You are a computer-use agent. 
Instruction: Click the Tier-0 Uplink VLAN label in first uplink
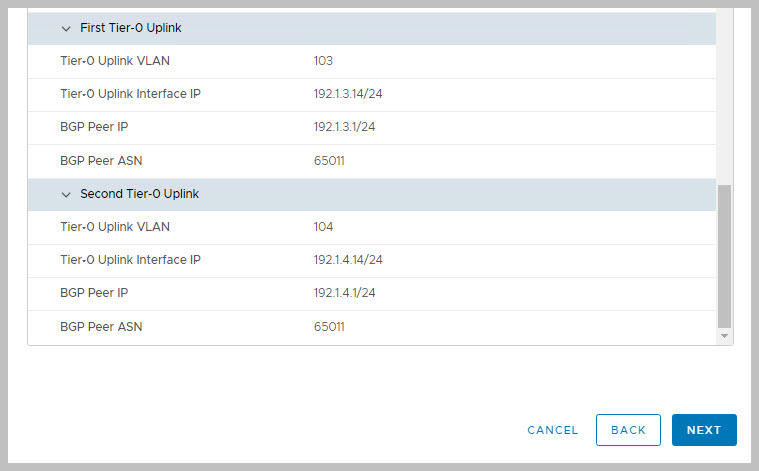tap(115, 61)
